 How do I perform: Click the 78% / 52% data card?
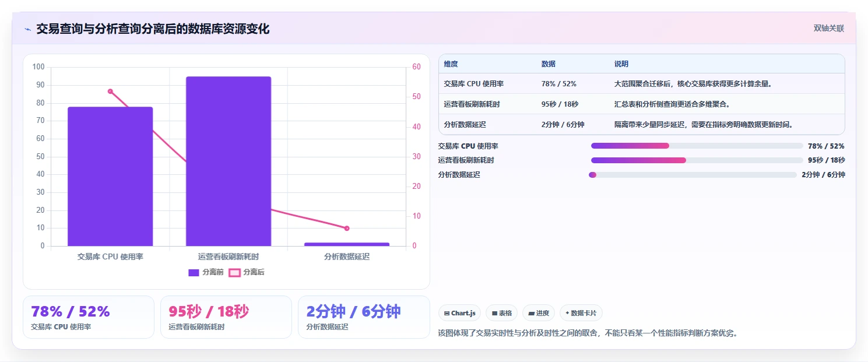coord(89,317)
